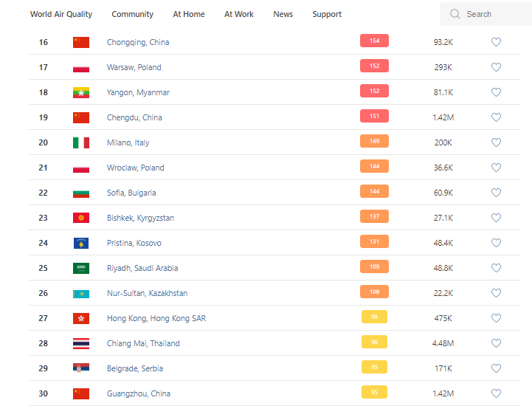
Task: Go to the At Home section
Action: pos(189,14)
